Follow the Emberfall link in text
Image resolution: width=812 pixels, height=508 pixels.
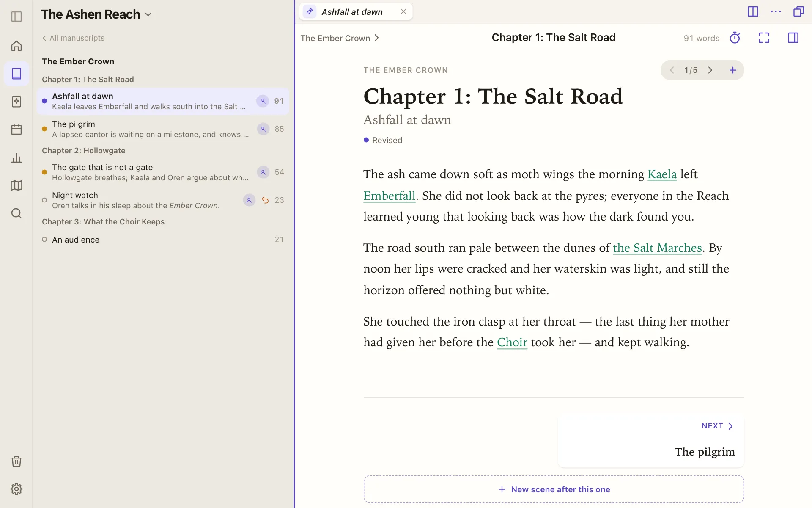(389, 196)
